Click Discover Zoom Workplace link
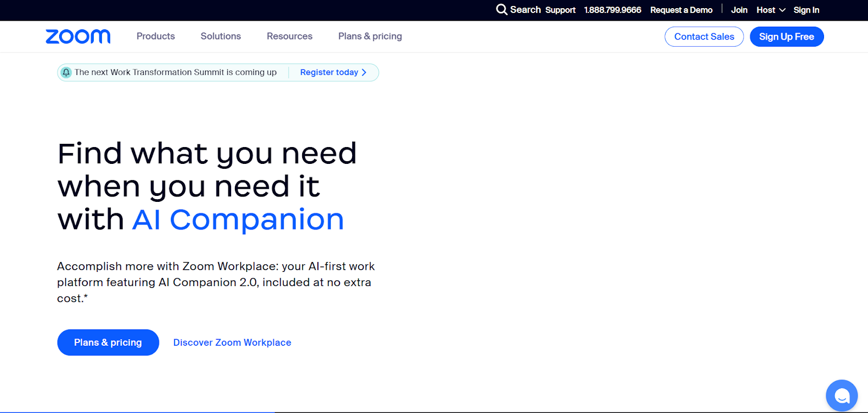Image resolution: width=868 pixels, height=413 pixels. pos(232,342)
